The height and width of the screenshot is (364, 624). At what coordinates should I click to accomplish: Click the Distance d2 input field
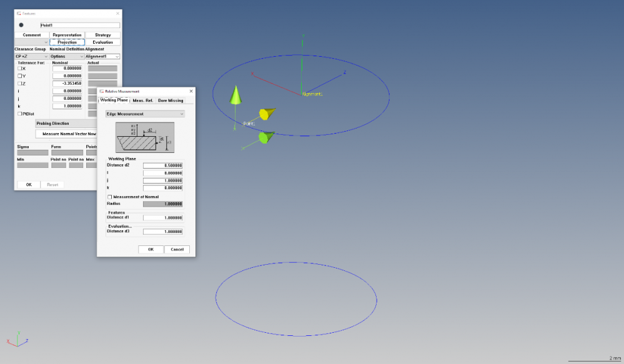163,165
